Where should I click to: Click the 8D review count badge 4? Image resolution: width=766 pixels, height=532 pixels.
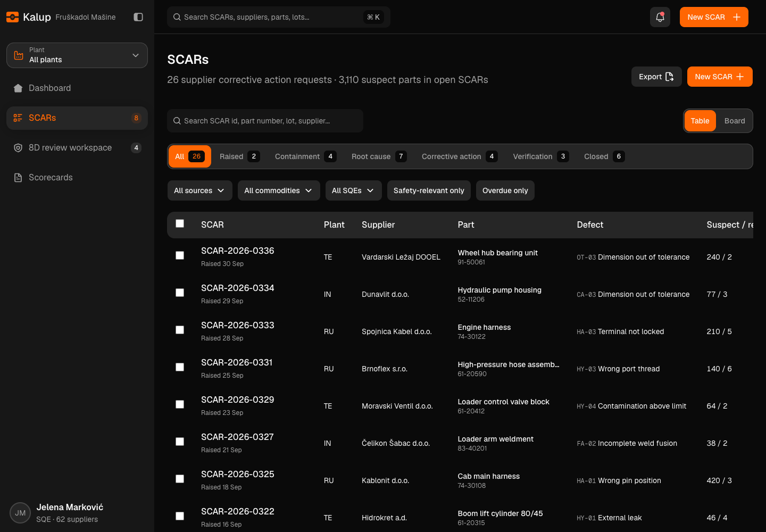pyautogui.click(x=136, y=148)
